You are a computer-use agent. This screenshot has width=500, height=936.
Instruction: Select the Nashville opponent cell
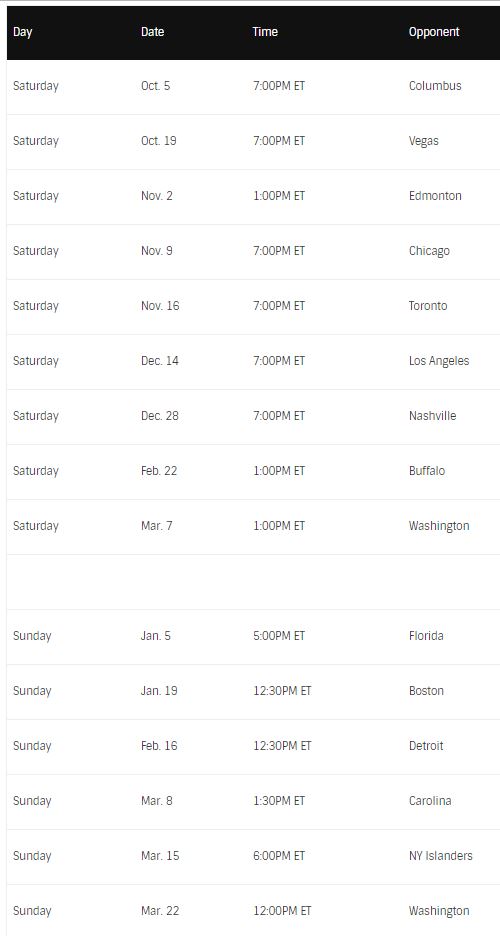pyautogui.click(x=433, y=415)
